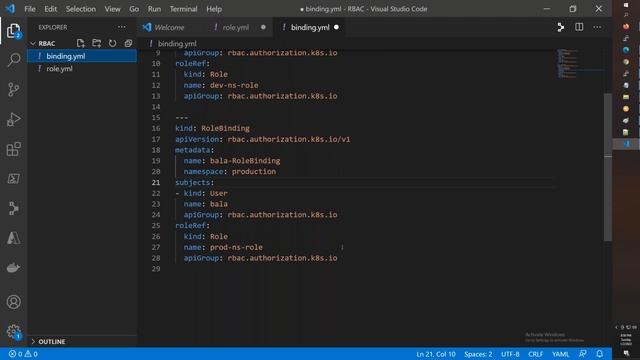The image size is (640, 360).
Task: Click the Split Editor icon
Action: click(579, 27)
